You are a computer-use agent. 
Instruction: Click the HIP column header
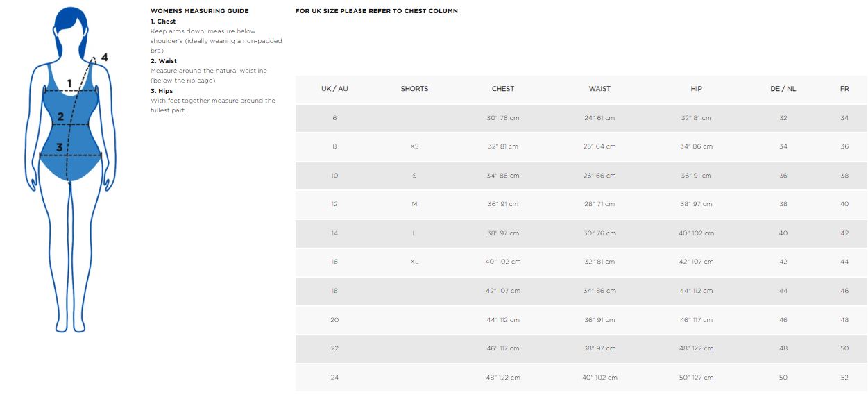pos(697,89)
